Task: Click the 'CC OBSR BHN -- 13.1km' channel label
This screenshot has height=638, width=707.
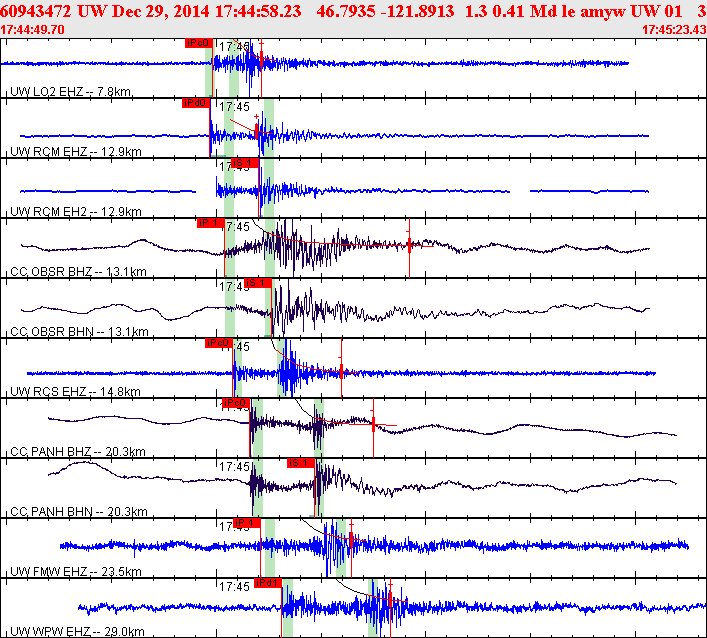Action: pos(79,332)
